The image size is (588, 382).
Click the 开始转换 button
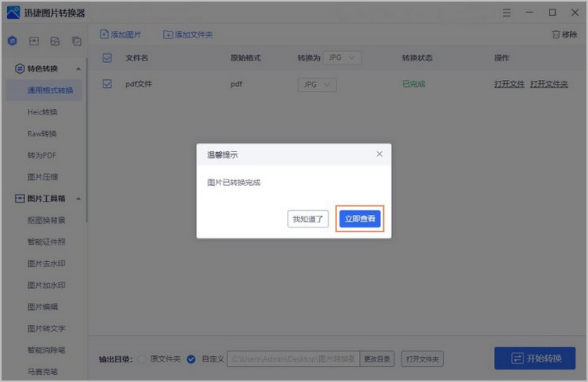point(535,358)
